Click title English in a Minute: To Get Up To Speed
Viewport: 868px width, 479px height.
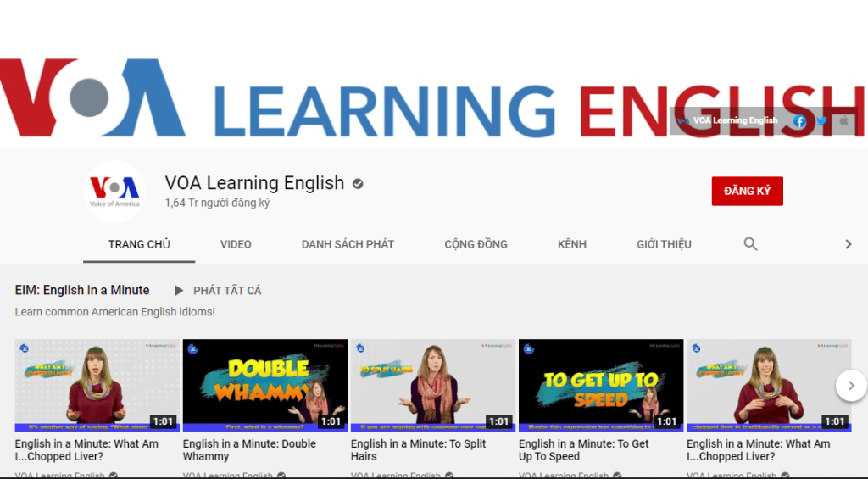coord(583,450)
